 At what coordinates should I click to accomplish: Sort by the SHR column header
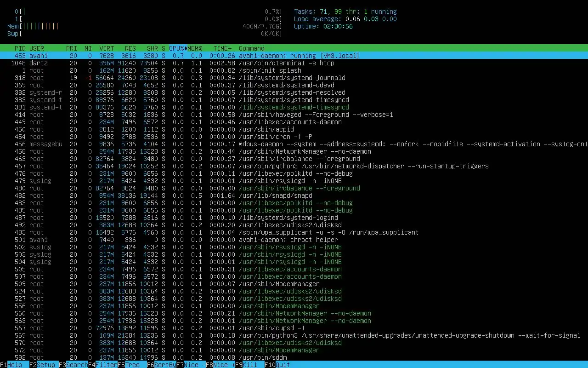tap(153, 48)
